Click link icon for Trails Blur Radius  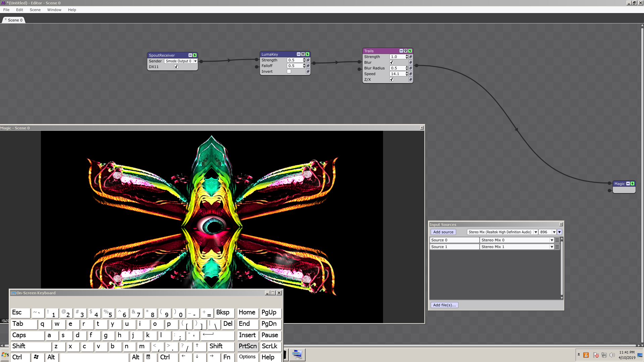click(x=411, y=68)
